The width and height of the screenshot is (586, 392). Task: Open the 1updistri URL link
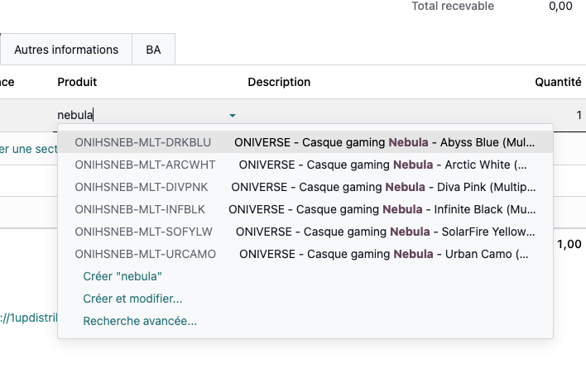coord(29,318)
